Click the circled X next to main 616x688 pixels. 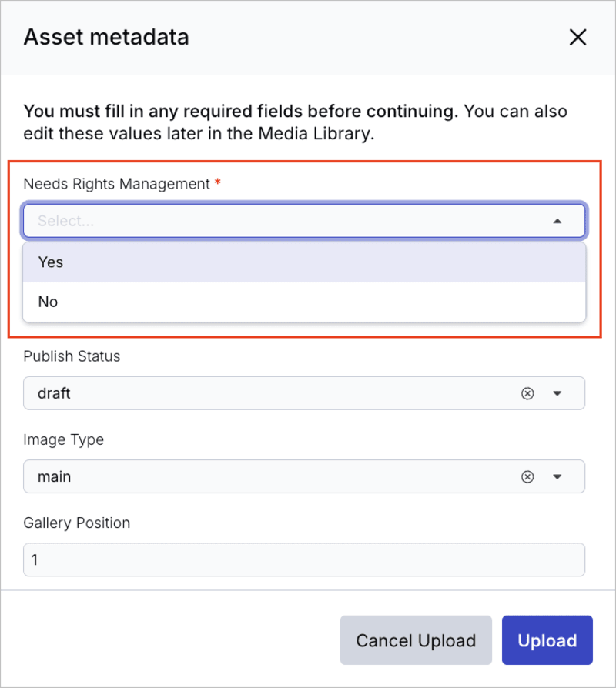[527, 476]
